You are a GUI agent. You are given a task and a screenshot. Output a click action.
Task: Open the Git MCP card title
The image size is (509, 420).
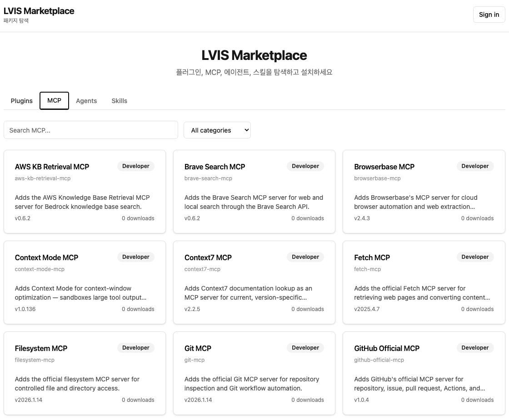click(198, 348)
